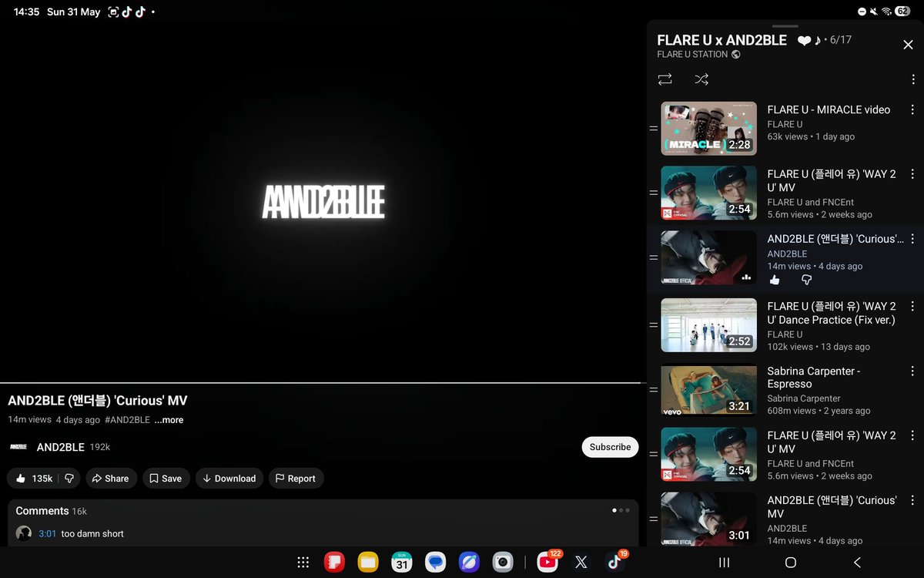Like the video with 135k thumbs up
The height and width of the screenshot is (578, 924).
click(34, 479)
